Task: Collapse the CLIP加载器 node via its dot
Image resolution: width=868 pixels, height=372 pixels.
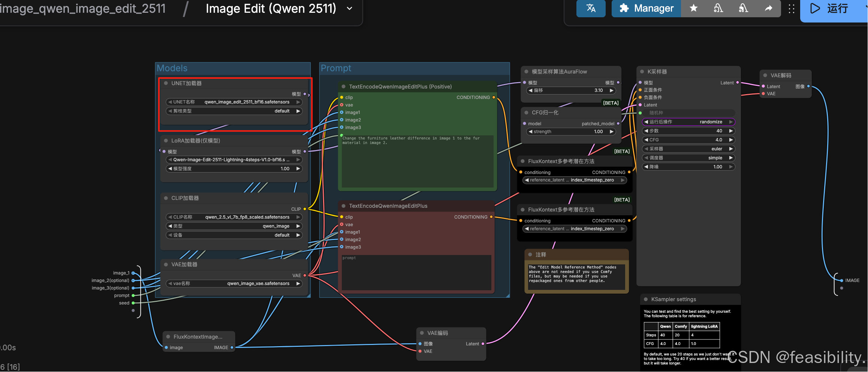Action: [x=166, y=198]
